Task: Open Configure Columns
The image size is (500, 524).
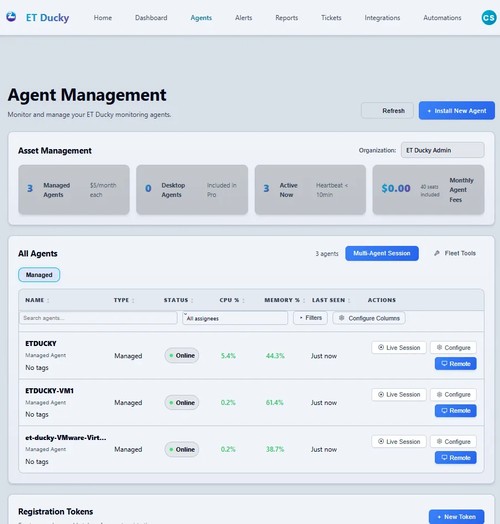Action: (369, 318)
